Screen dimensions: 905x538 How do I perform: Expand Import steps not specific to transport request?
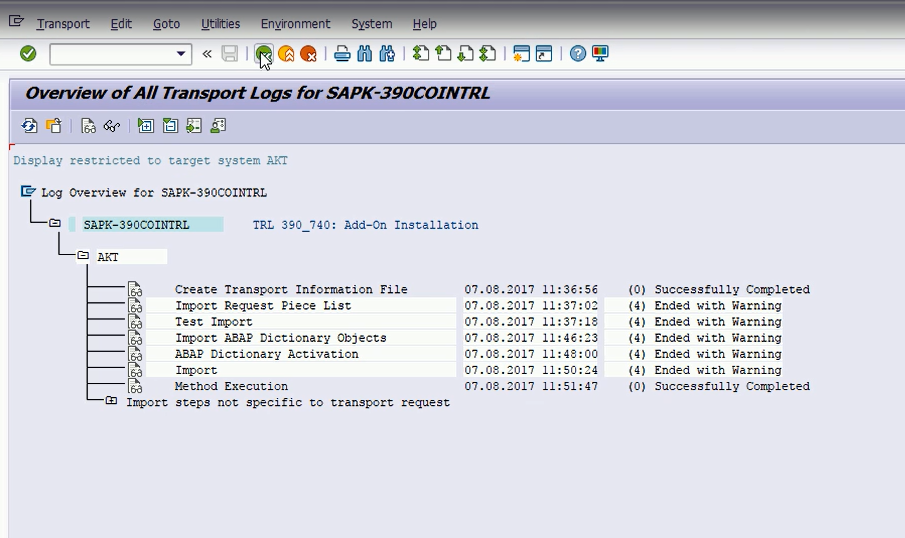tap(111, 402)
